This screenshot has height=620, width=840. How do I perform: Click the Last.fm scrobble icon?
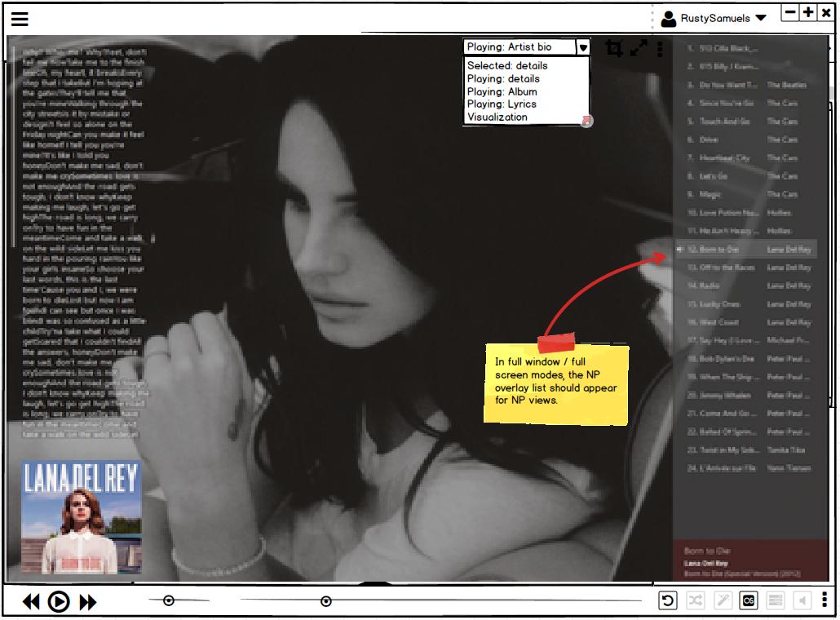749,601
